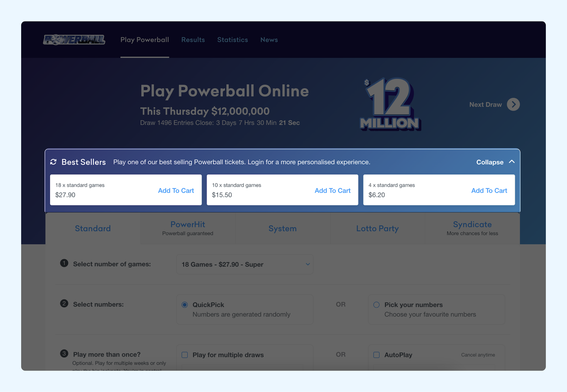Image resolution: width=567 pixels, height=392 pixels.
Task: Switch to the System tab
Action: tap(283, 228)
